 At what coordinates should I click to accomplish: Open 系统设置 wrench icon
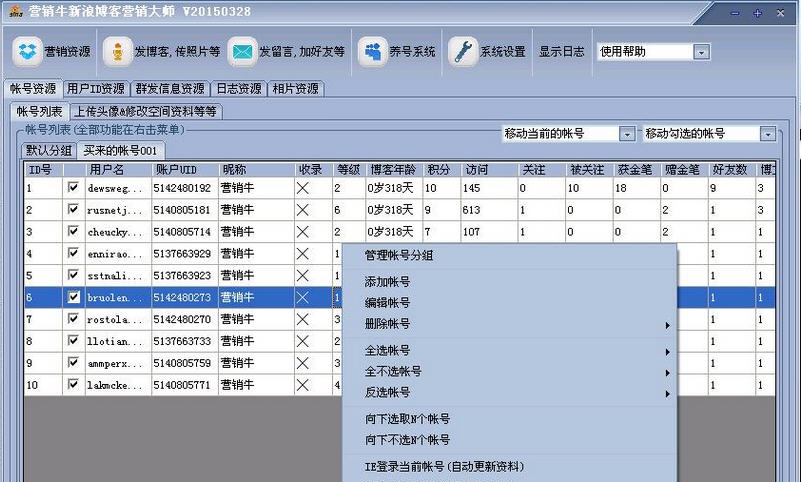click(463, 52)
